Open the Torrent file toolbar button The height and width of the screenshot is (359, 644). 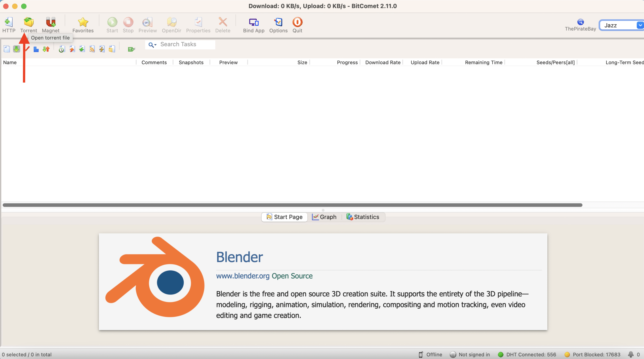[x=29, y=23]
